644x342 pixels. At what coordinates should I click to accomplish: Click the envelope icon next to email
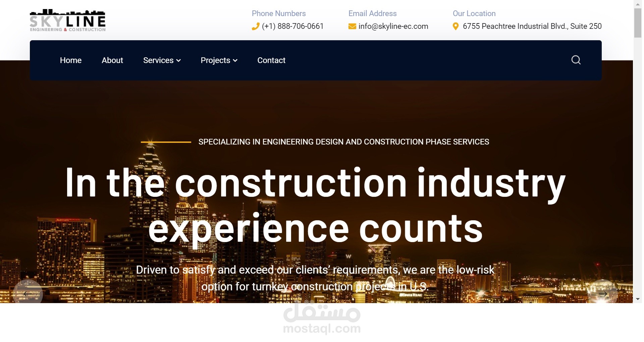pos(352,26)
